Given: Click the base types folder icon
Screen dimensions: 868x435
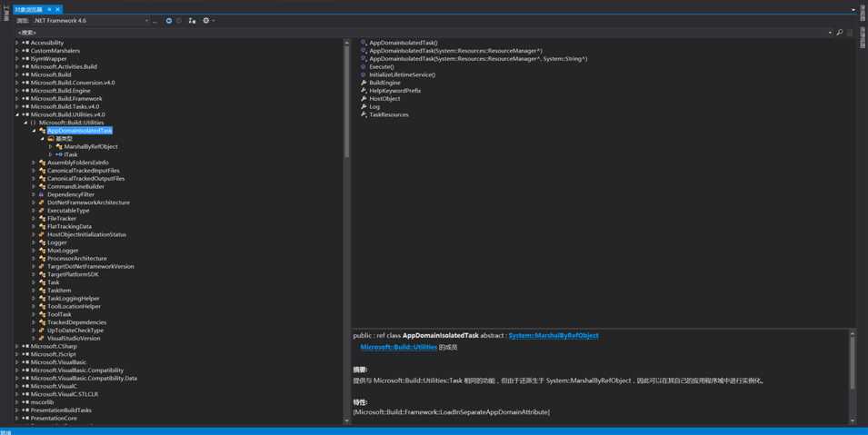Looking at the screenshot, I should pos(50,138).
